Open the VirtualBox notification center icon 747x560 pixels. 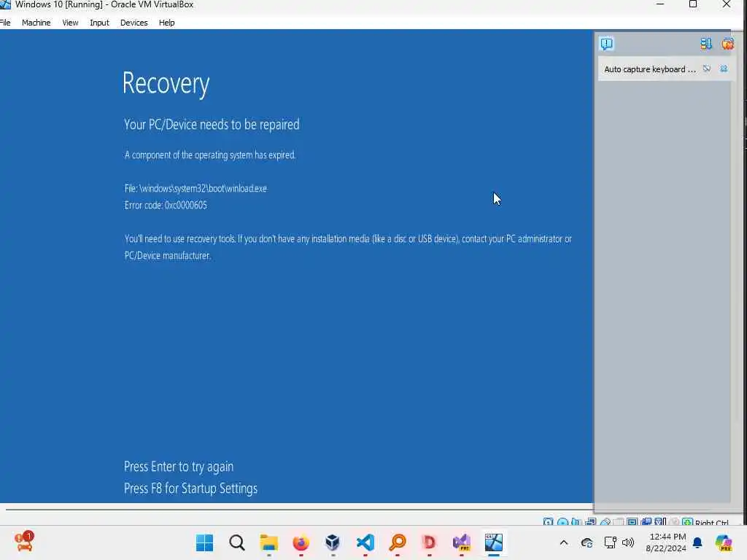pyautogui.click(x=606, y=44)
